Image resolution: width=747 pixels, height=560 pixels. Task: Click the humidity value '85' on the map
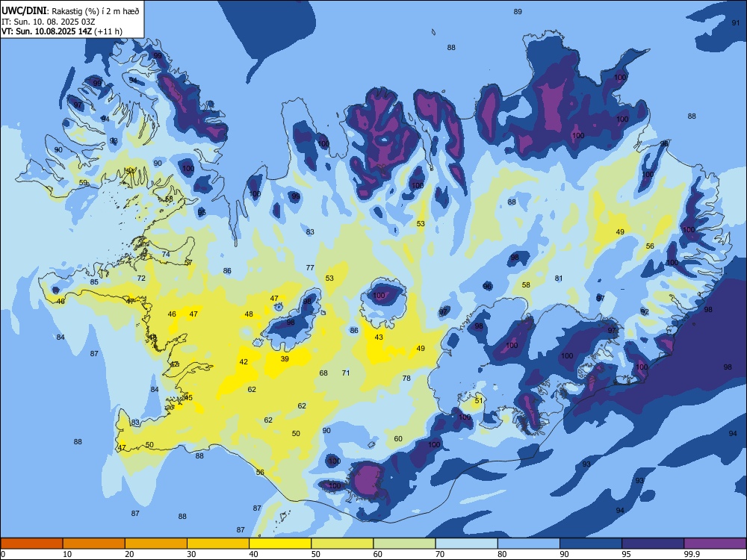94,282
